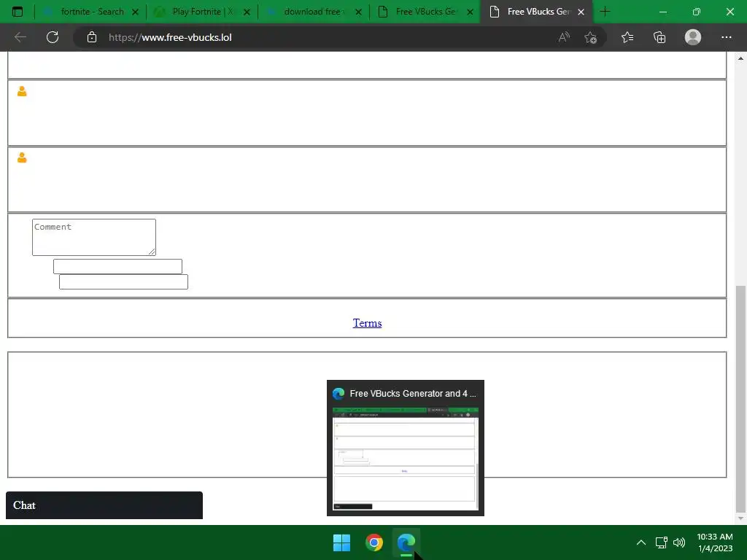This screenshot has height=560, width=747.
Task: Open the browser profile avatar
Action: click(693, 37)
